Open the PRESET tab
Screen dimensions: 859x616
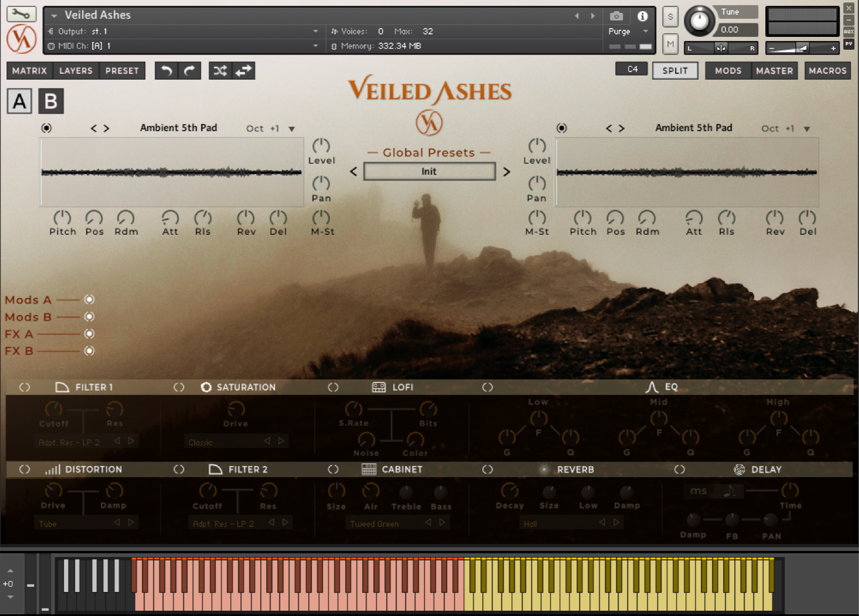click(x=122, y=71)
